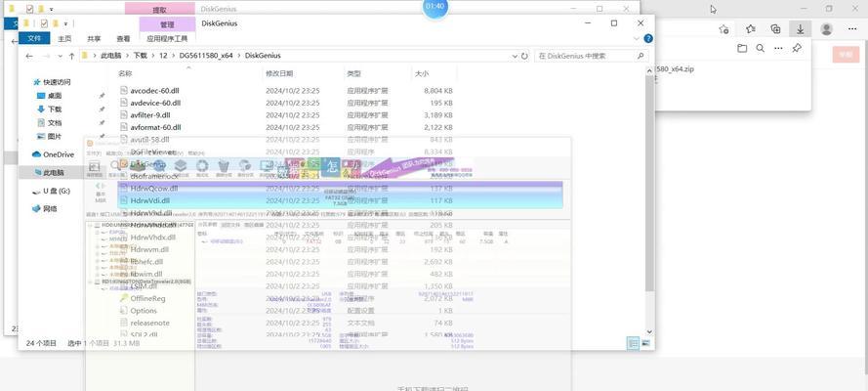Click the 管理 contextual tab header
868x391 pixels.
167,24
